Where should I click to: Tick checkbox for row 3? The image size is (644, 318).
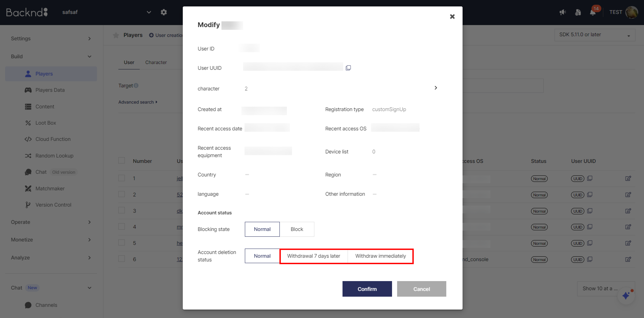[x=121, y=210]
